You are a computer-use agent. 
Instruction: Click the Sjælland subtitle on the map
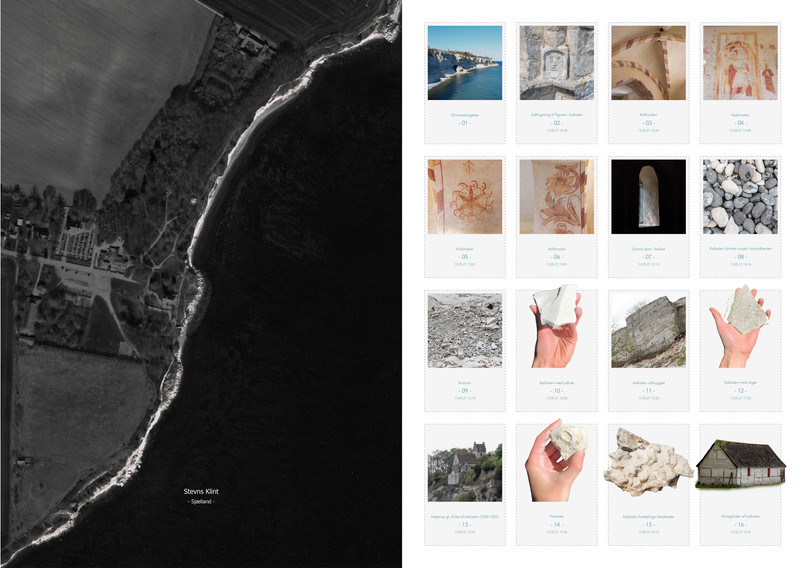201,501
